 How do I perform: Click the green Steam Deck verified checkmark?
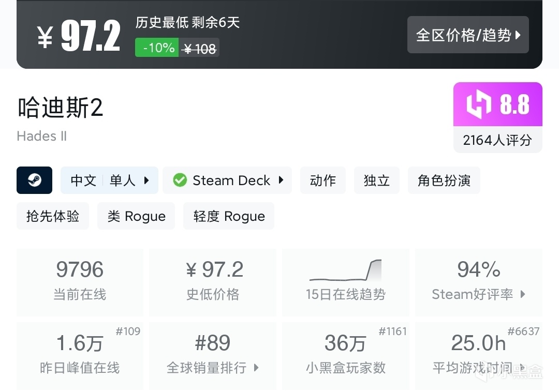[x=180, y=180]
